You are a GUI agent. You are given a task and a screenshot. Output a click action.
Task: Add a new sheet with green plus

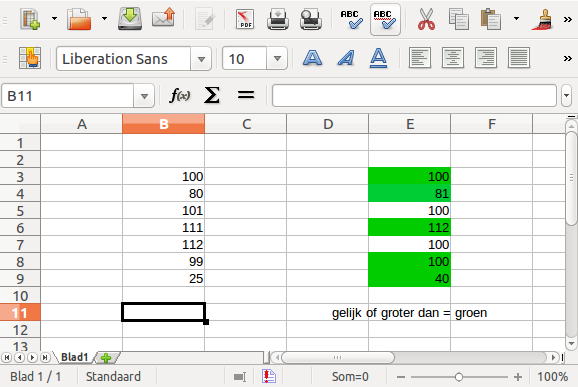click(x=106, y=358)
